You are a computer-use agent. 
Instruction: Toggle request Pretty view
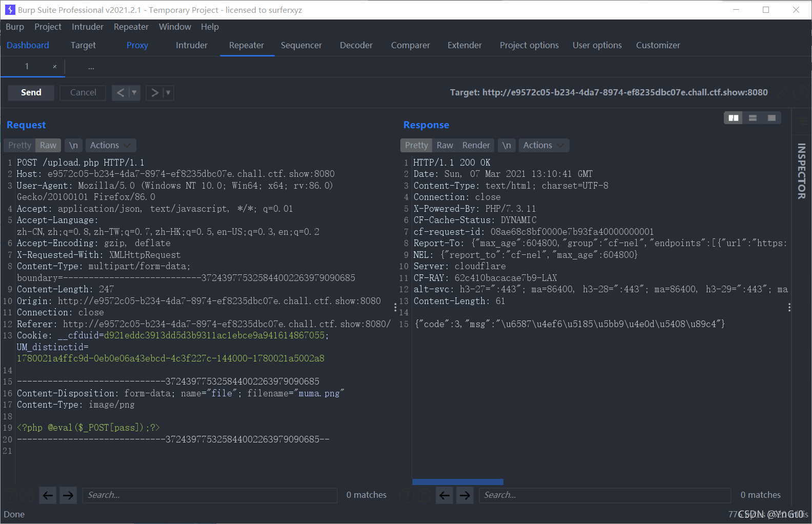[19, 146]
